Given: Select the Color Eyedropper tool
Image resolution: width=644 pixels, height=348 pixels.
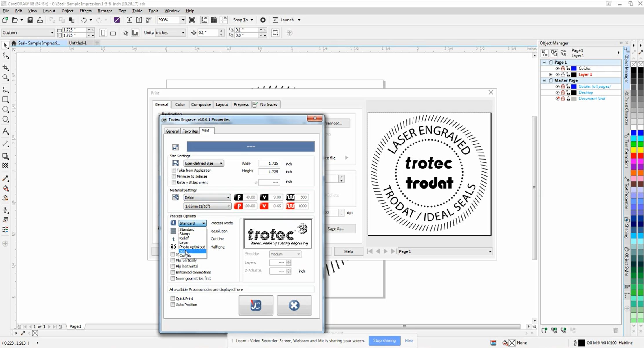Looking at the screenshot, I should pos(5,178).
